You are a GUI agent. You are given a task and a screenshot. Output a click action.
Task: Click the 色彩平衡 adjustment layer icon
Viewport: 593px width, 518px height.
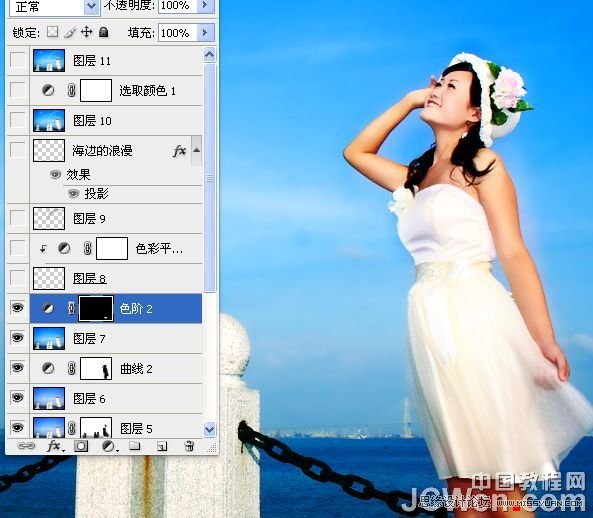[64, 248]
